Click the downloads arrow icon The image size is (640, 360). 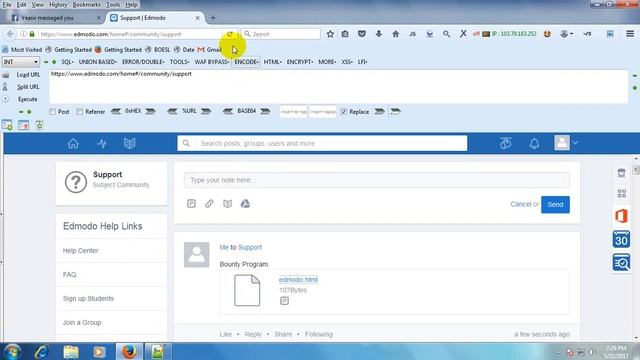click(x=379, y=34)
